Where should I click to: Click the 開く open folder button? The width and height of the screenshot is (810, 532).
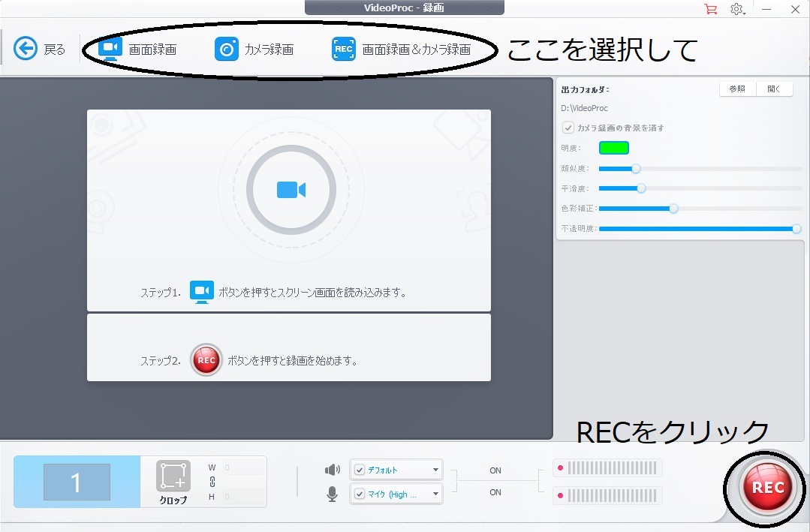coord(774,89)
